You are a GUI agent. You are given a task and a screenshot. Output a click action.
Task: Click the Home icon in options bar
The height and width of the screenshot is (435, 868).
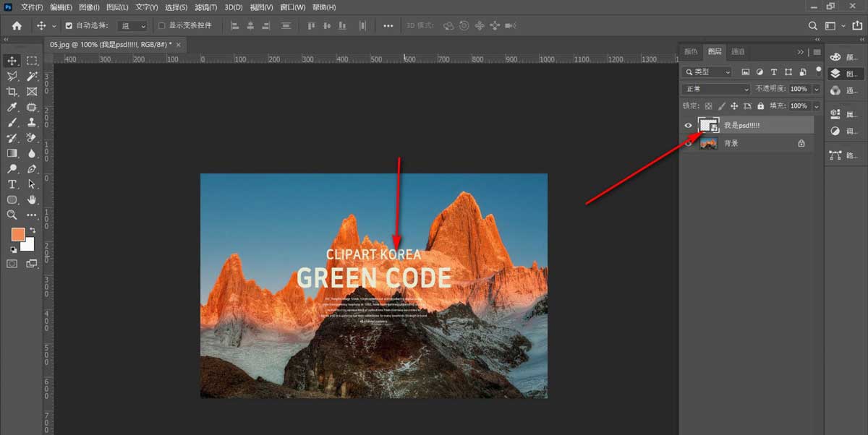tap(17, 25)
